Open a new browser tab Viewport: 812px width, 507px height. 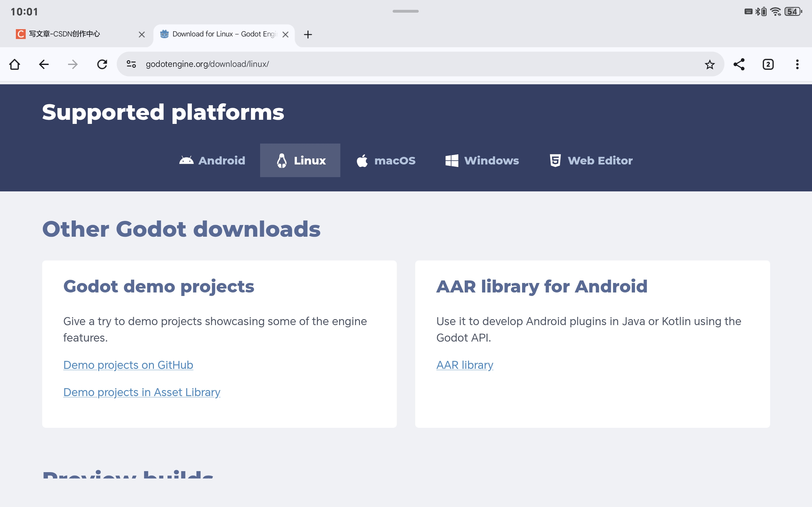pyautogui.click(x=308, y=34)
